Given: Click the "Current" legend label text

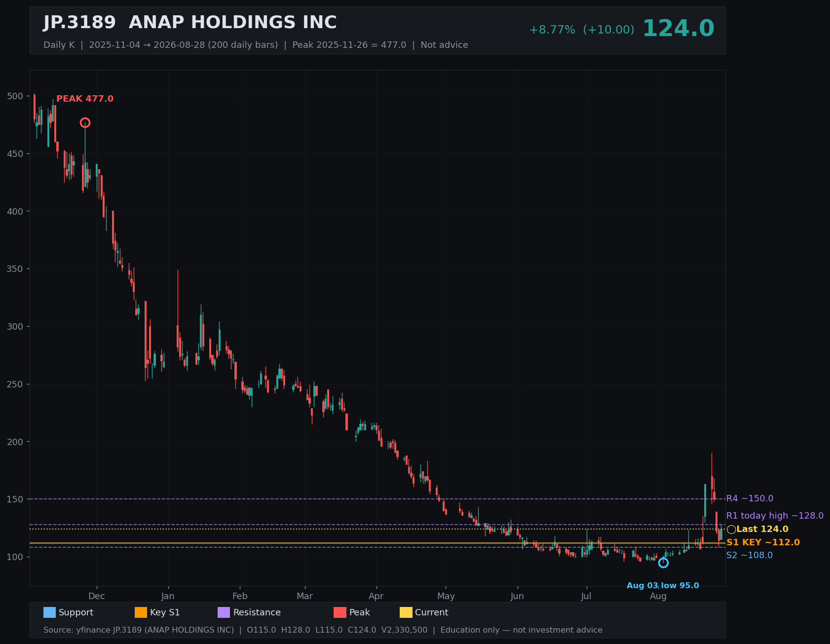Looking at the screenshot, I should (x=432, y=612).
